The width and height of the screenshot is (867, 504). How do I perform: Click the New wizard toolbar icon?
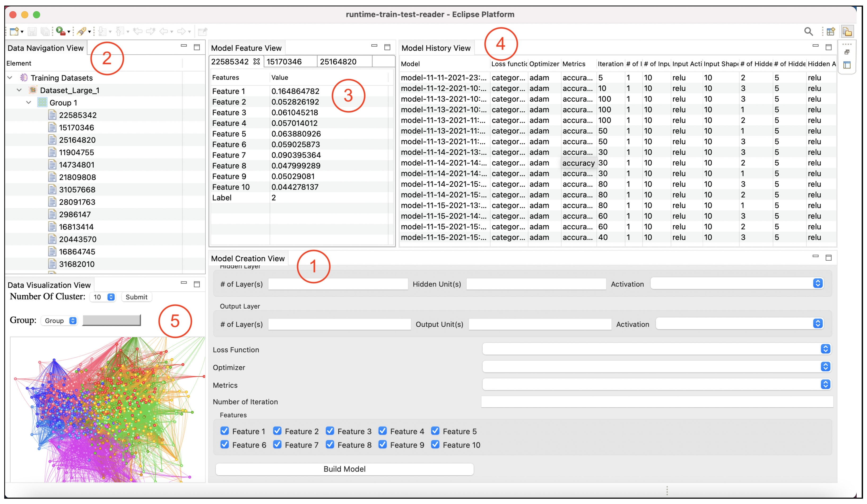(x=14, y=32)
